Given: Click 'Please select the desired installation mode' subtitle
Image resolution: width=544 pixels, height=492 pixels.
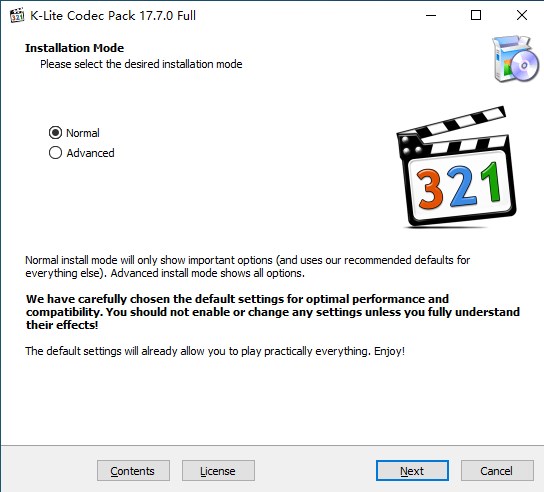Looking at the screenshot, I should point(141,64).
